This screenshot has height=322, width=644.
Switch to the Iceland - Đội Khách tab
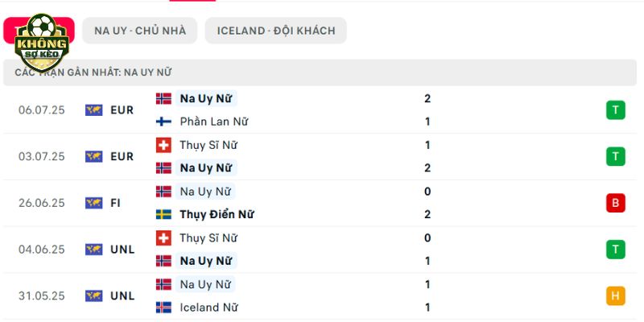[x=276, y=31]
